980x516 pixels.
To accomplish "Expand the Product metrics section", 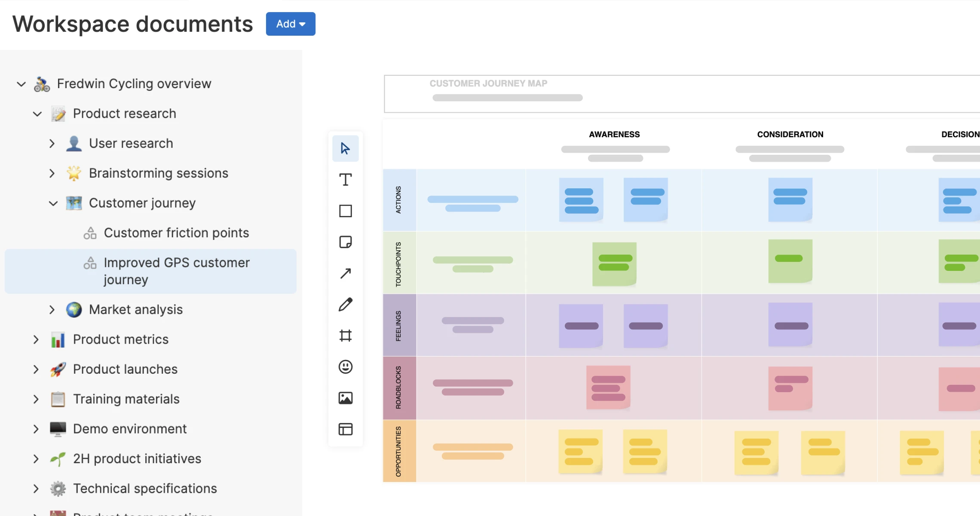I will tap(36, 340).
